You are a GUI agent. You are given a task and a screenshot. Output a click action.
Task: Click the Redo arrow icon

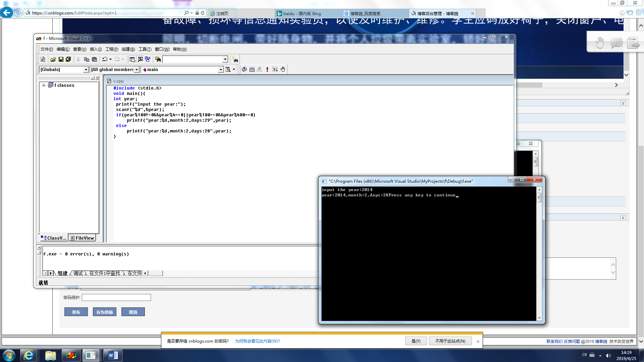point(117,59)
